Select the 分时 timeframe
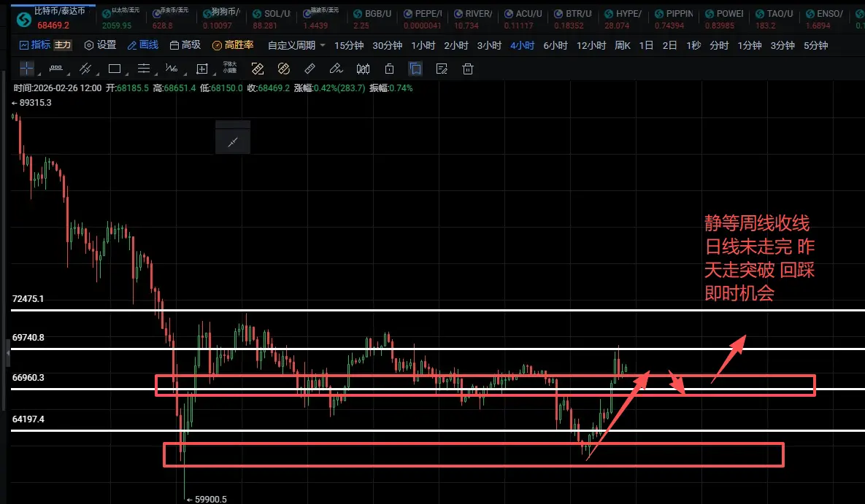865x504 pixels. [x=719, y=45]
